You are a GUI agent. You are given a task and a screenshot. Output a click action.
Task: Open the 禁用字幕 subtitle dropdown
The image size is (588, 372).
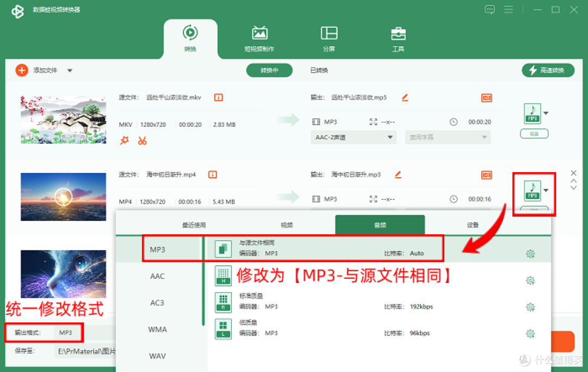448,137
